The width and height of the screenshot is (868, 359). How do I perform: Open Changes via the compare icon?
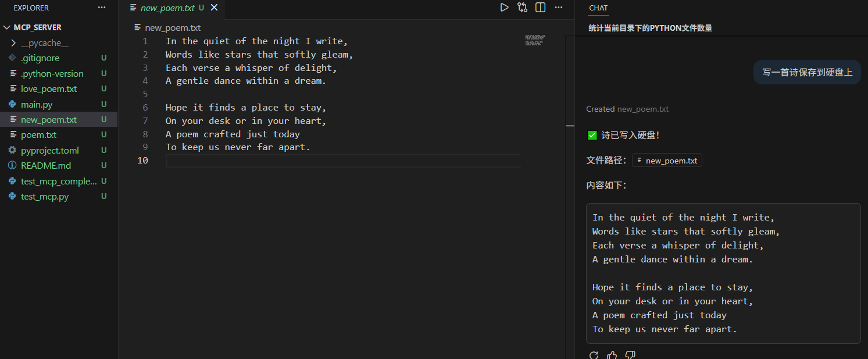coord(522,8)
